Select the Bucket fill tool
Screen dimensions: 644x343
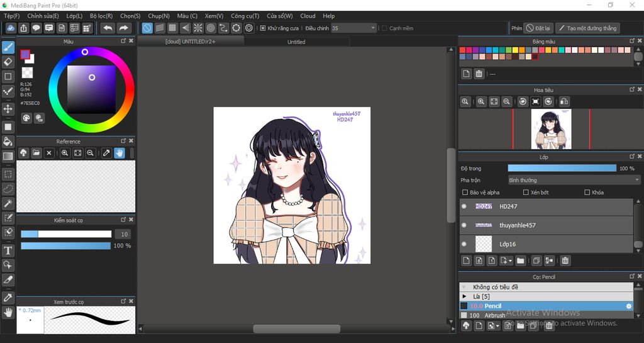coord(8,142)
